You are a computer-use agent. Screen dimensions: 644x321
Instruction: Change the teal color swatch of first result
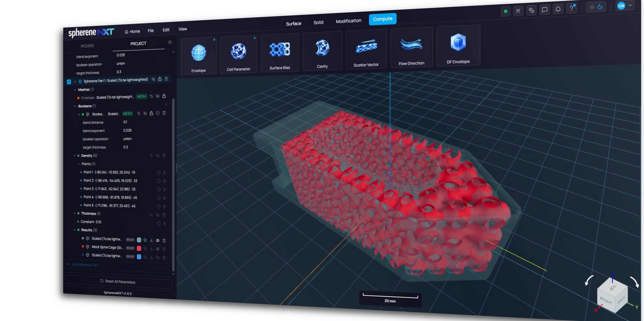click(x=139, y=240)
